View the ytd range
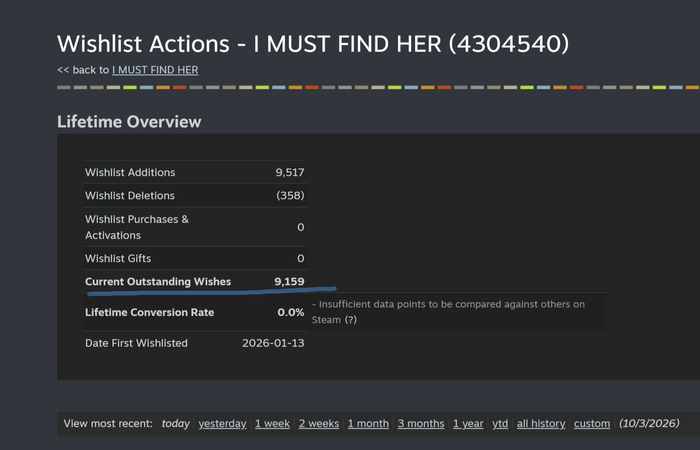The width and height of the screenshot is (700, 450). [x=500, y=424]
